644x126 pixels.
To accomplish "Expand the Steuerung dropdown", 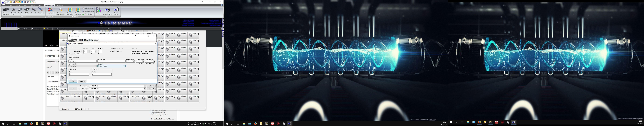I will tap(124, 66).
